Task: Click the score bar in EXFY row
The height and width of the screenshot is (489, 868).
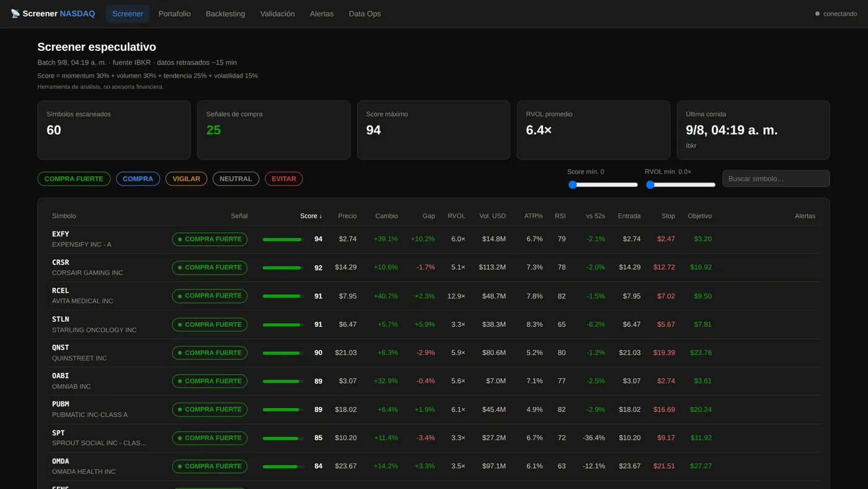Action: click(x=283, y=239)
